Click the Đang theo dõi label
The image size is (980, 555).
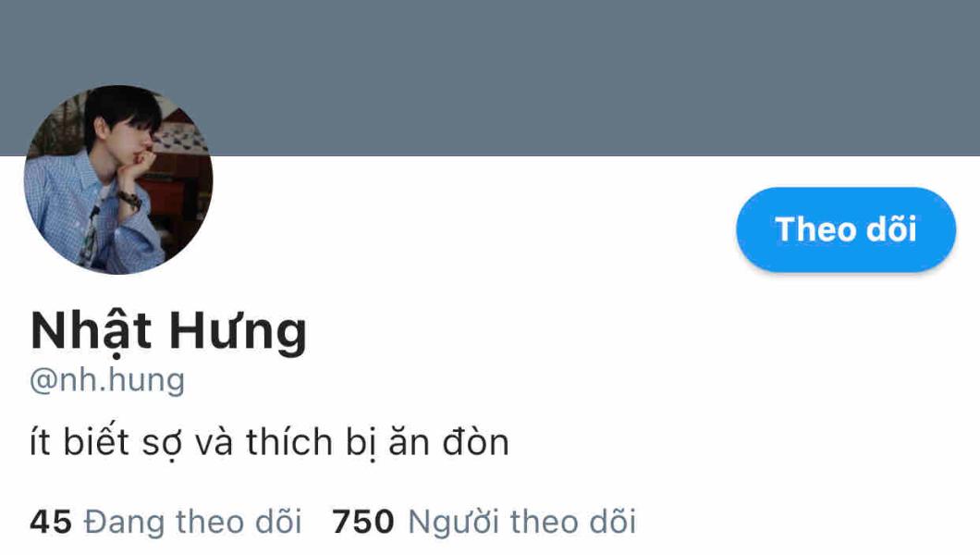(x=193, y=522)
